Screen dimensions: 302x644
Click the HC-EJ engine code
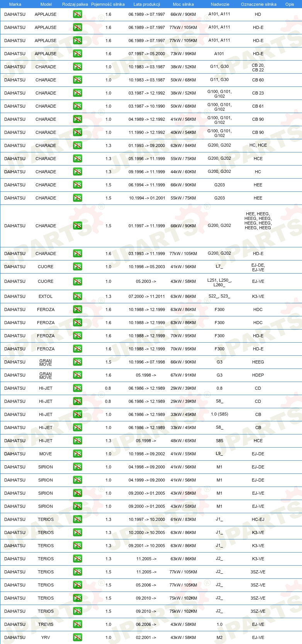[258, 519]
